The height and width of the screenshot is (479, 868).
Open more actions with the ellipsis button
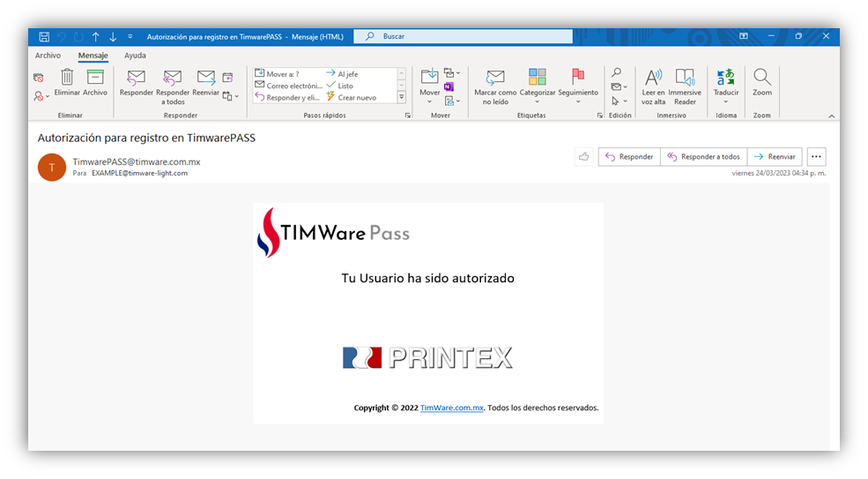[816, 157]
